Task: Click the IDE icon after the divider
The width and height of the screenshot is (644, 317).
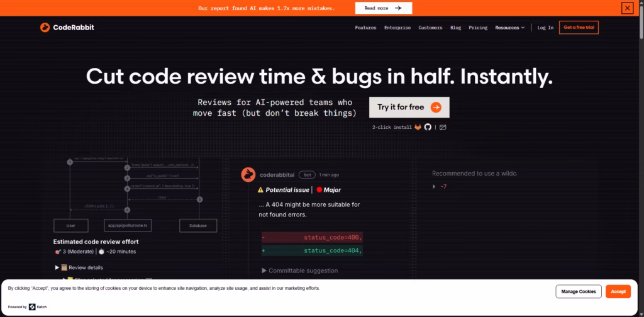Action: pyautogui.click(x=443, y=127)
